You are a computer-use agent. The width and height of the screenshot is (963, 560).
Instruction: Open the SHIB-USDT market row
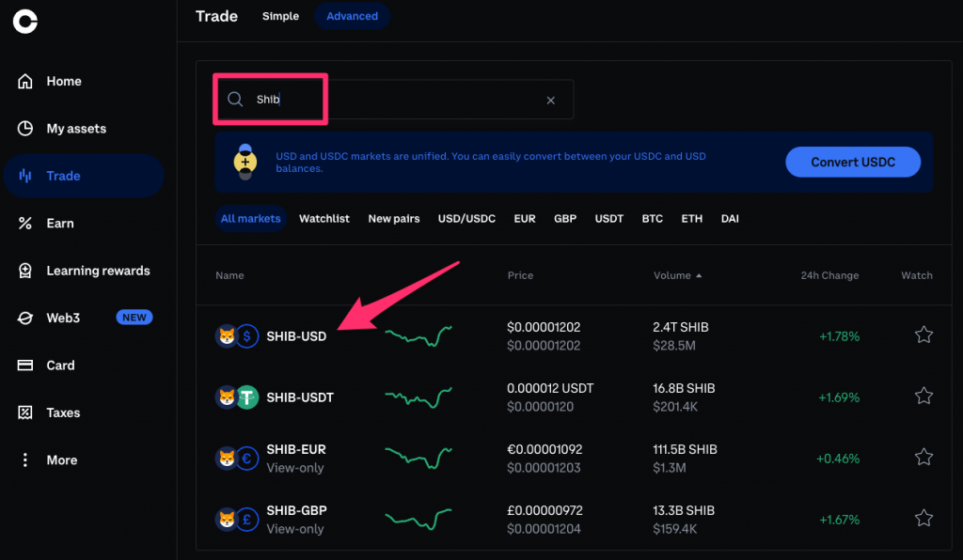point(574,397)
